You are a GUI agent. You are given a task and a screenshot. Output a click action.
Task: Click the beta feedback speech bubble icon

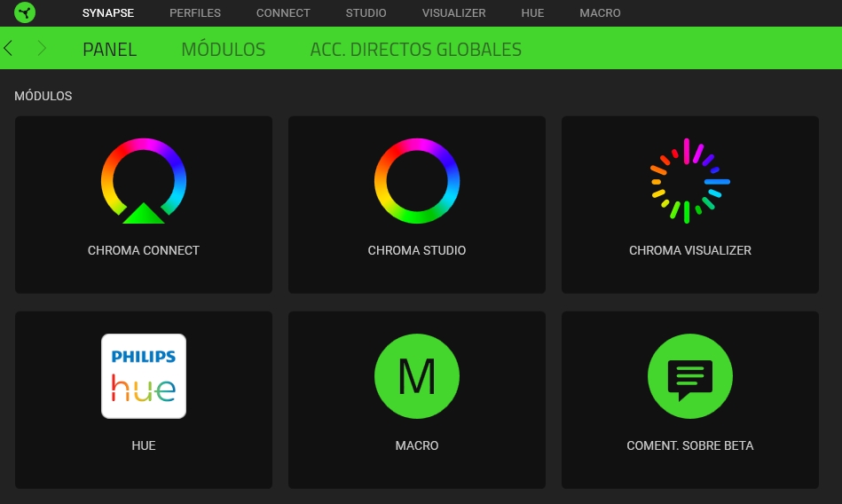click(690, 376)
